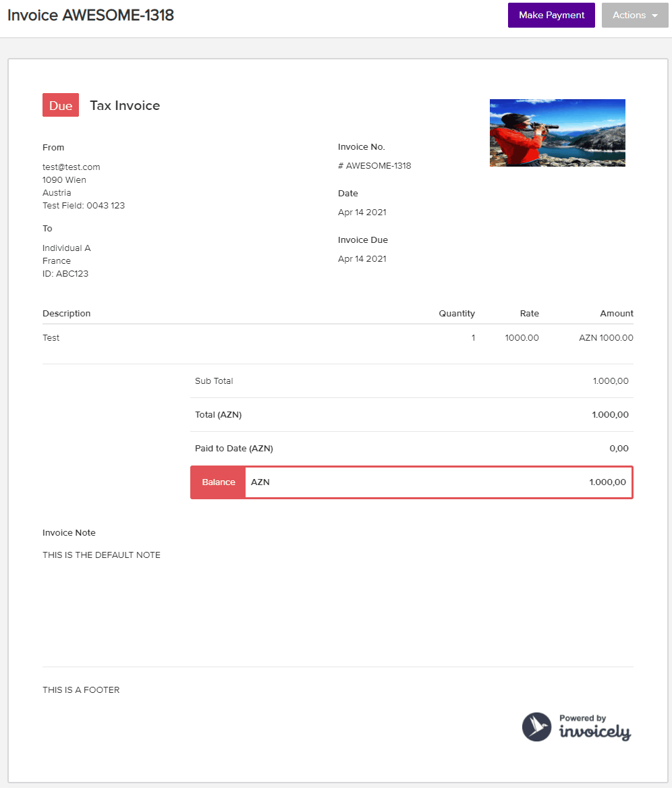Image resolution: width=672 pixels, height=788 pixels.
Task: Click the Test line item description
Action: [51, 338]
